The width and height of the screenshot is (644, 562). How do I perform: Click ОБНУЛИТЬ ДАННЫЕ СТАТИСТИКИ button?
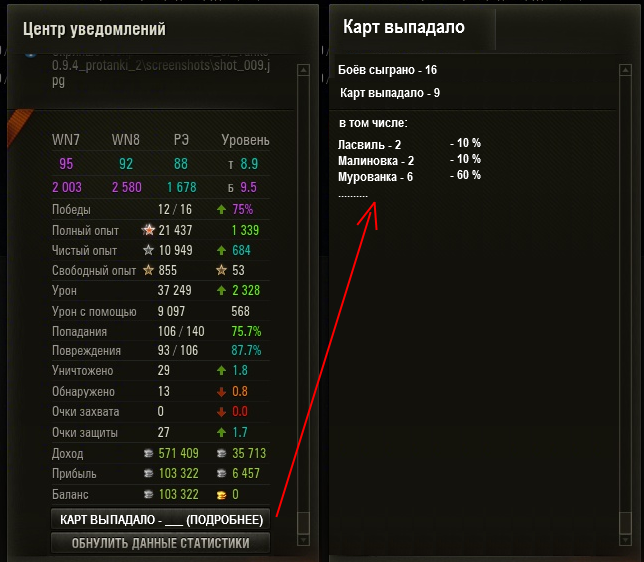(x=161, y=543)
